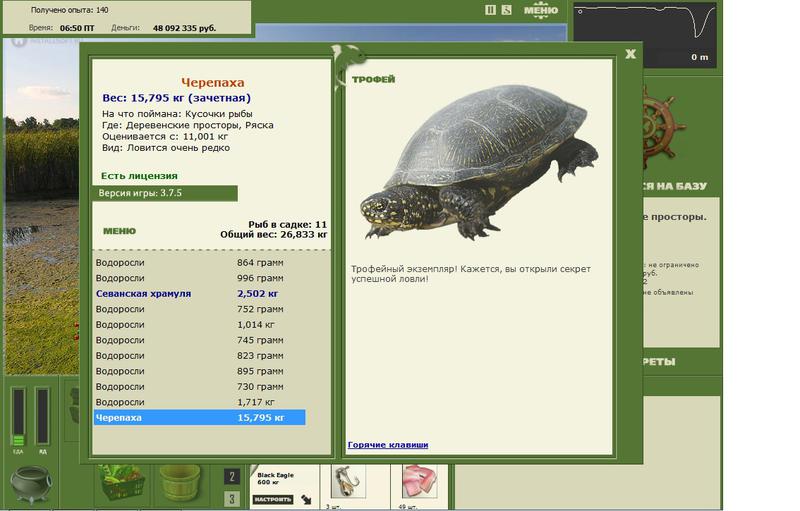800x511 pixels.
Task: Click the pause icon in top bar
Action: (x=490, y=10)
